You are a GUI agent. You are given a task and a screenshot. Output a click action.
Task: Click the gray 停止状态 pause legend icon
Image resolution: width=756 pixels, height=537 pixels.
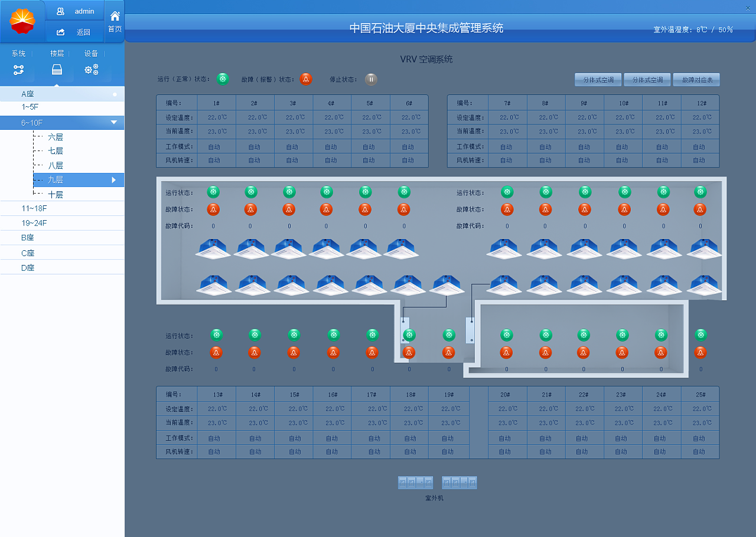click(371, 79)
